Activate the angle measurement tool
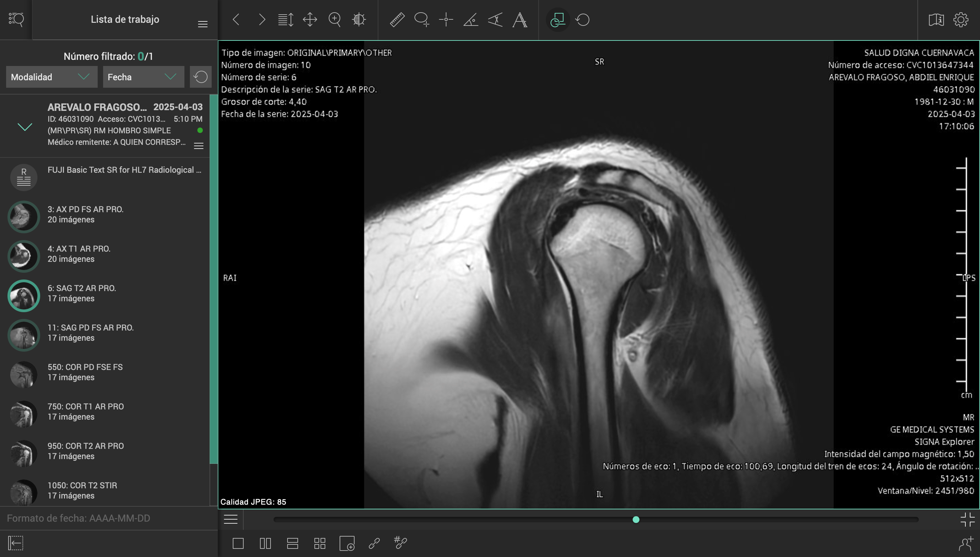Image resolution: width=980 pixels, height=557 pixels. coord(471,19)
